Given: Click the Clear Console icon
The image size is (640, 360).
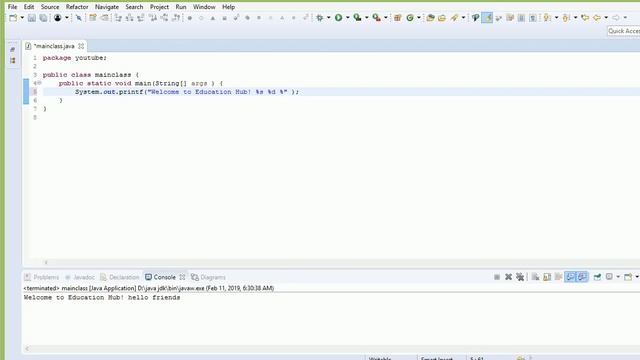Looking at the screenshot, I should pyautogui.click(x=535, y=277).
